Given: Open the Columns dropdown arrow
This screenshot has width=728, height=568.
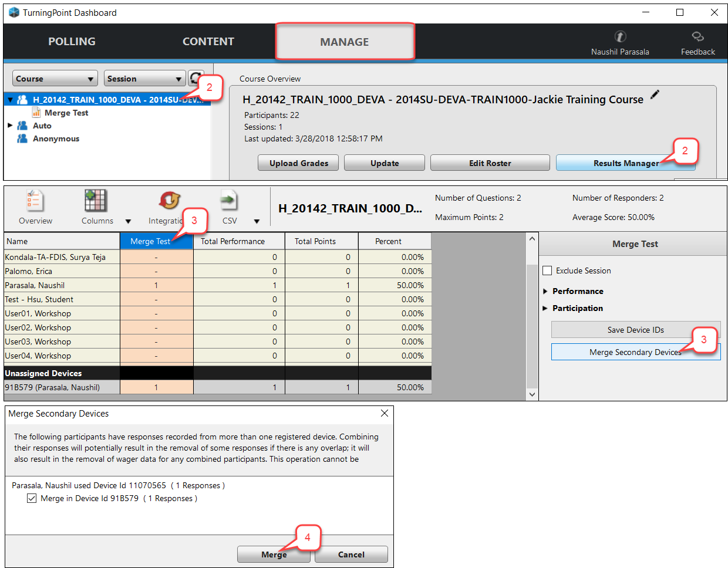Looking at the screenshot, I should tap(128, 221).
